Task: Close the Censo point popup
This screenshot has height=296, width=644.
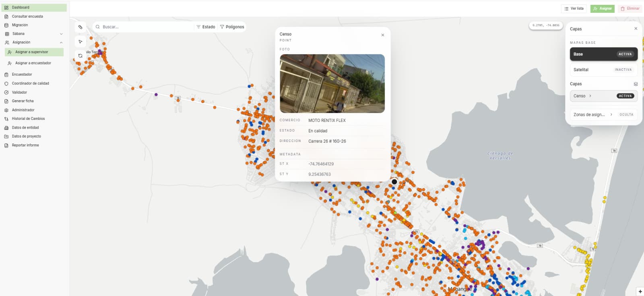Action: (383, 35)
